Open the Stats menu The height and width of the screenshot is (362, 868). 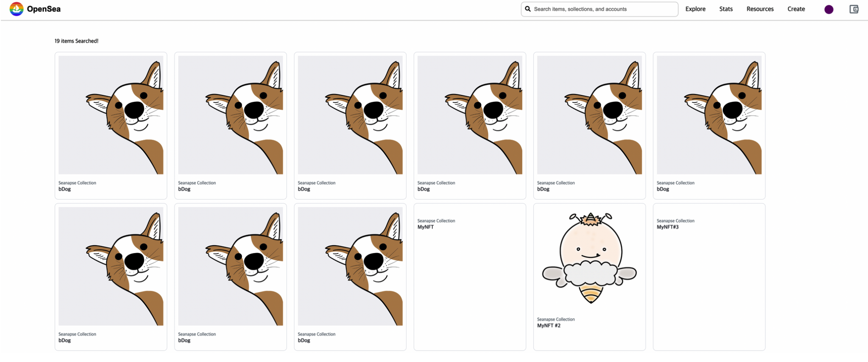click(726, 9)
